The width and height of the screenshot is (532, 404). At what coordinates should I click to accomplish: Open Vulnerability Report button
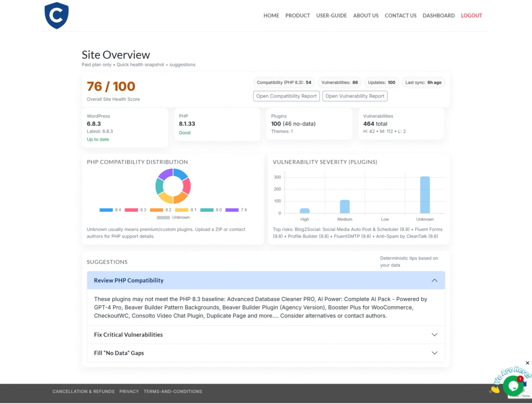coord(355,96)
